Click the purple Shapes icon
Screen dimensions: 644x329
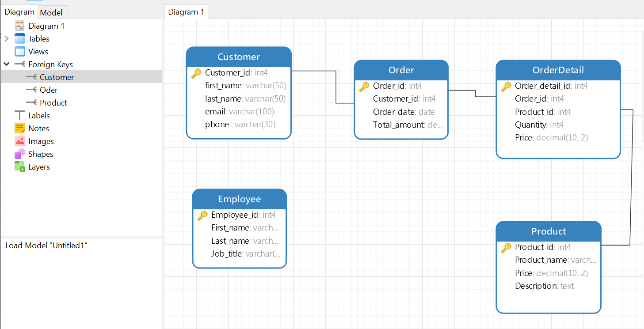click(20, 154)
